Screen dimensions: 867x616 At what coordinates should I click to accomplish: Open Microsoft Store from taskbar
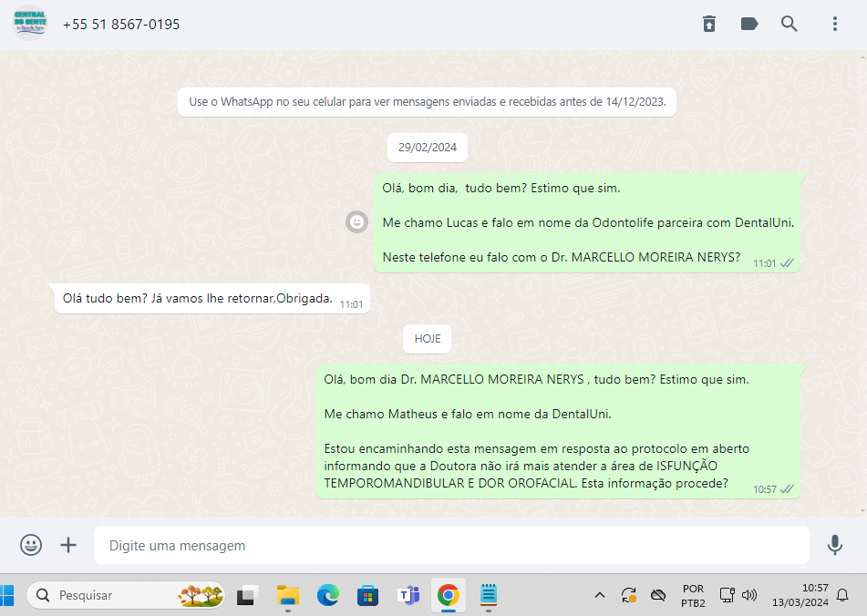pos(367,596)
